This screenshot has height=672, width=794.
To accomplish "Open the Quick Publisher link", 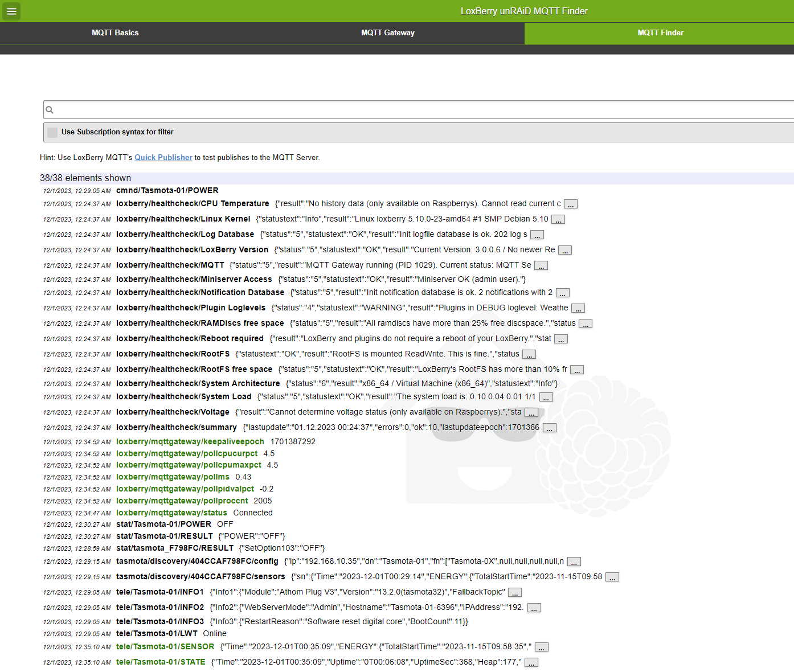I will coord(163,158).
